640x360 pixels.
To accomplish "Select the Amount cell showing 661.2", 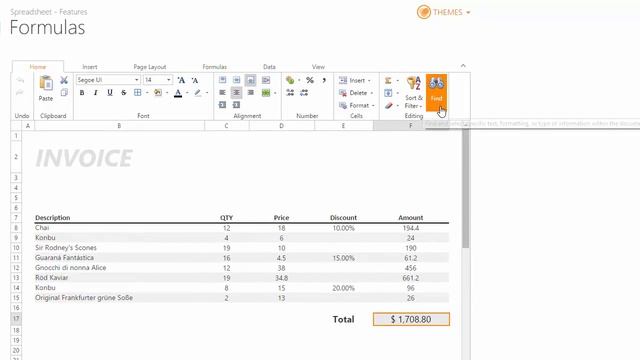I will (x=411, y=278).
